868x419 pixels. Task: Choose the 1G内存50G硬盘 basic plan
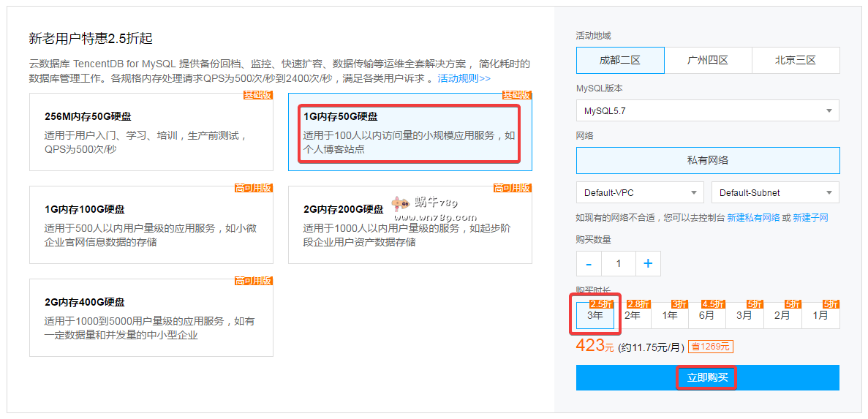pos(410,132)
